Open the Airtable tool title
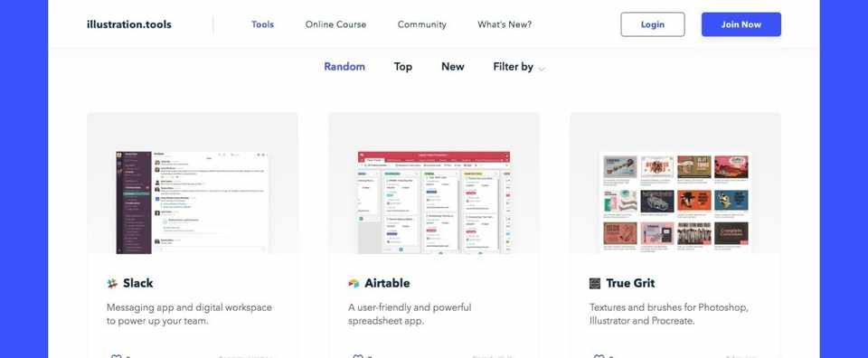The height and width of the screenshot is (358, 868). coord(387,283)
